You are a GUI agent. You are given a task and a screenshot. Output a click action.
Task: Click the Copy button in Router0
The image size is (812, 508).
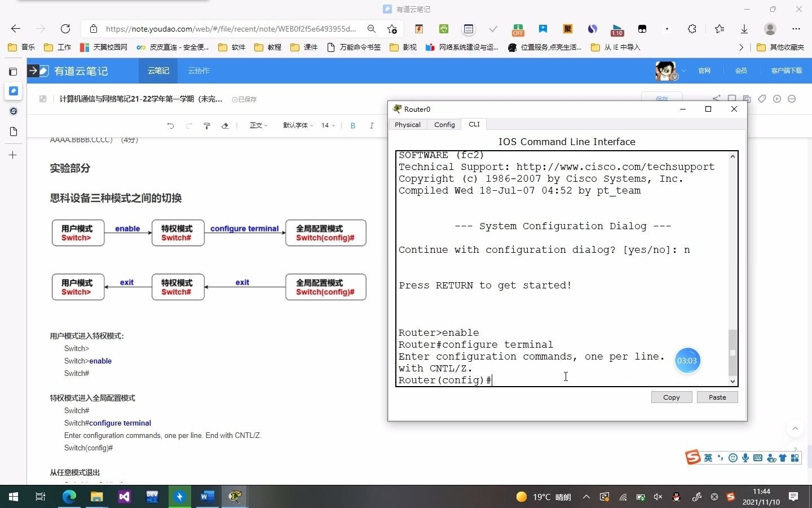click(672, 397)
